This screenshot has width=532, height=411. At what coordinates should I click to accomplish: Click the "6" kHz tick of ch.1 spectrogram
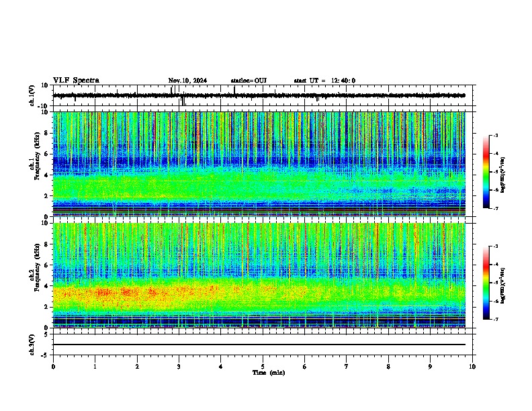(46, 154)
